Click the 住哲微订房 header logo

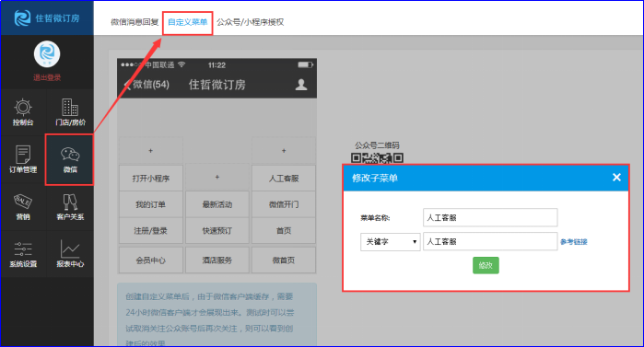47,18
